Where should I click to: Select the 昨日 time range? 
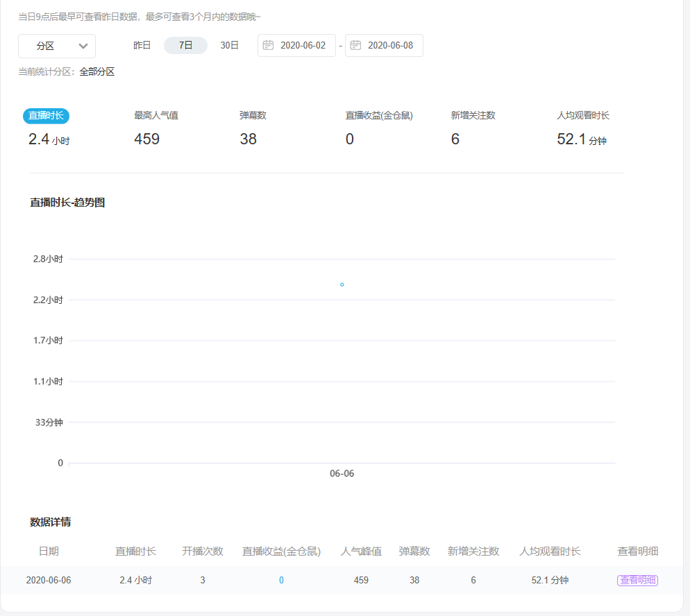click(142, 45)
